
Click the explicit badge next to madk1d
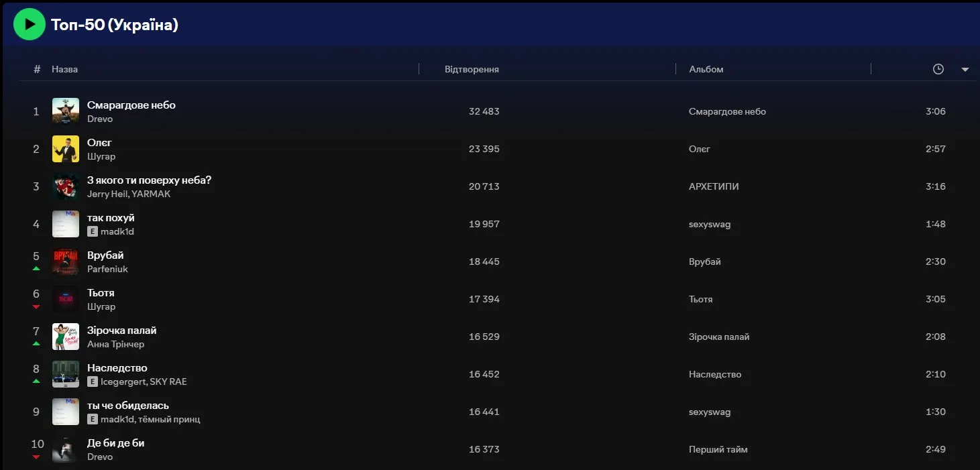(x=93, y=231)
